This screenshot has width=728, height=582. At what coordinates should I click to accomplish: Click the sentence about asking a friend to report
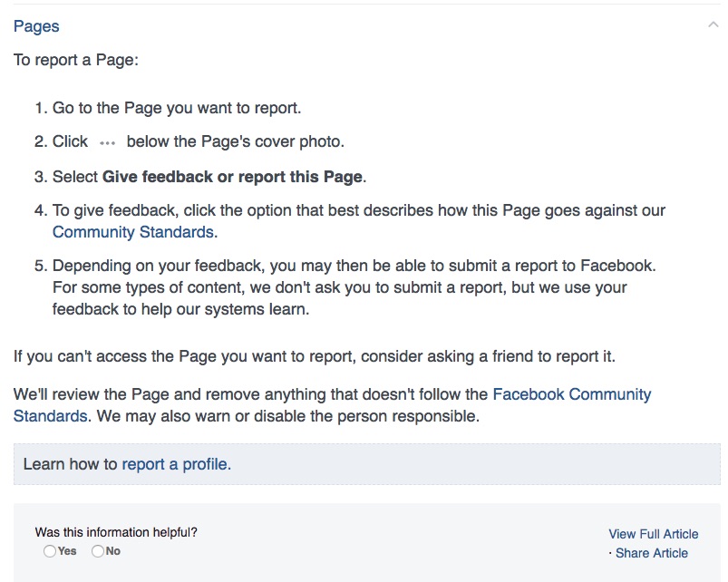315,356
